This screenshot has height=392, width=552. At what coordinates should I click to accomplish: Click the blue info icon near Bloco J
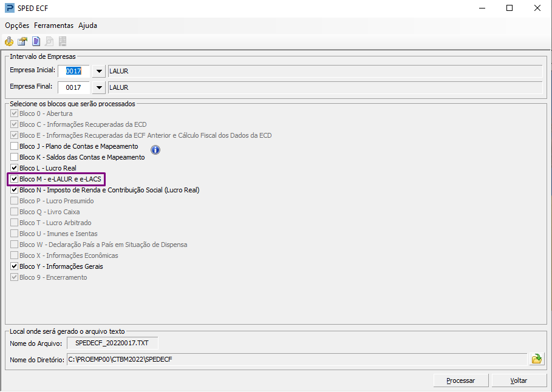point(155,150)
